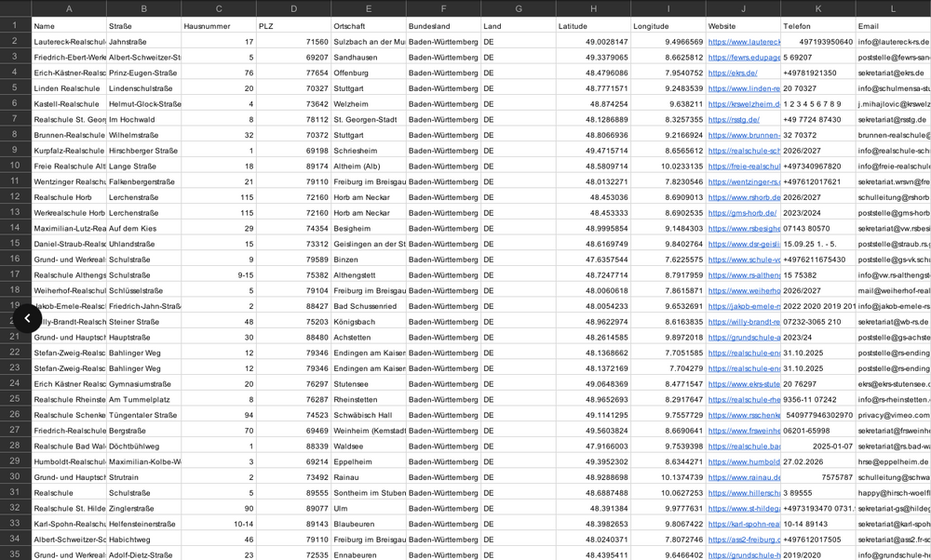Select longitude cell '10.0233135'
Screen dimensions: 931x560
tap(668, 167)
